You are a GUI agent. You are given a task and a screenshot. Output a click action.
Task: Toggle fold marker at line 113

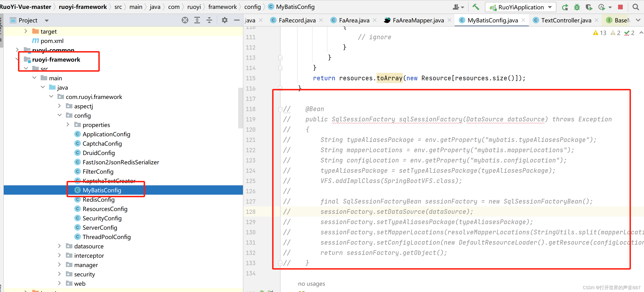tap(280, 58)
